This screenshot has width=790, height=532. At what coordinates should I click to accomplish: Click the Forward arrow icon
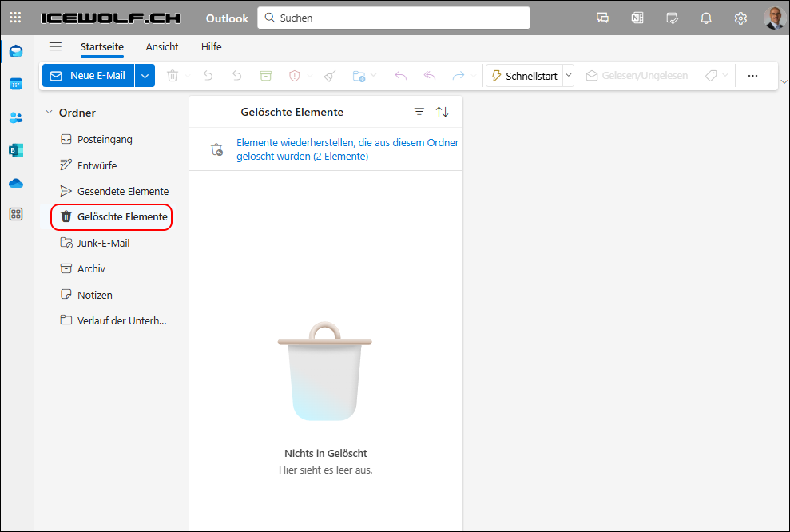tap(459, 76)
